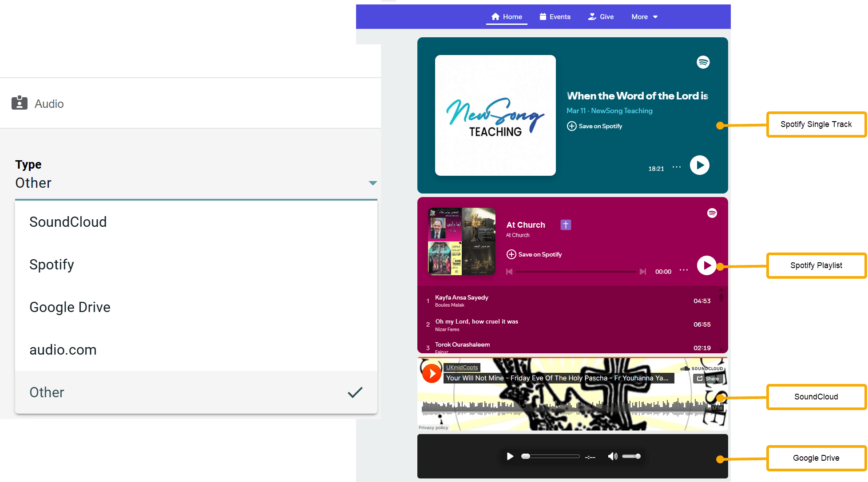868x482 pixels.
Task: Go to the Home tab
Action: coord(507,17)
